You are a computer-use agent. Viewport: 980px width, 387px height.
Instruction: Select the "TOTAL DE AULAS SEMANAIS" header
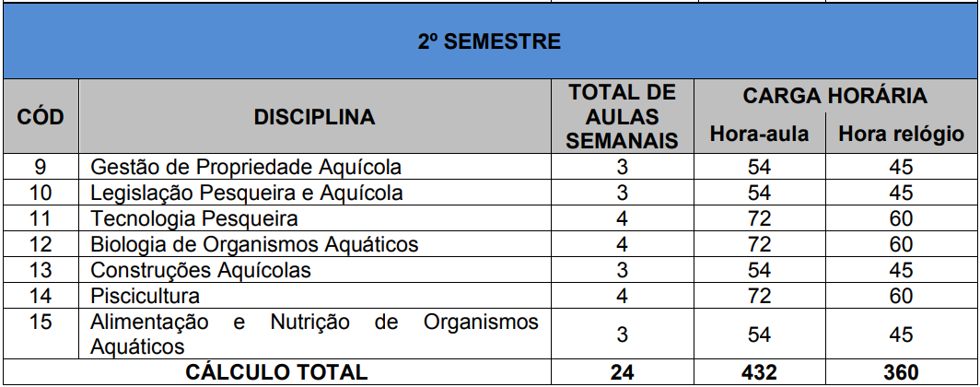[622, 116]
